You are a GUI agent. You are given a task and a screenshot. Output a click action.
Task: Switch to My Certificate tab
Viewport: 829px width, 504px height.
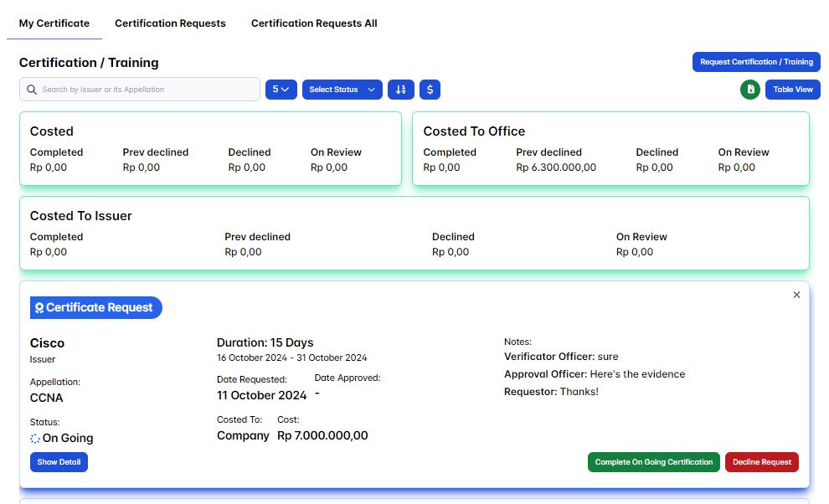[54, 23]
